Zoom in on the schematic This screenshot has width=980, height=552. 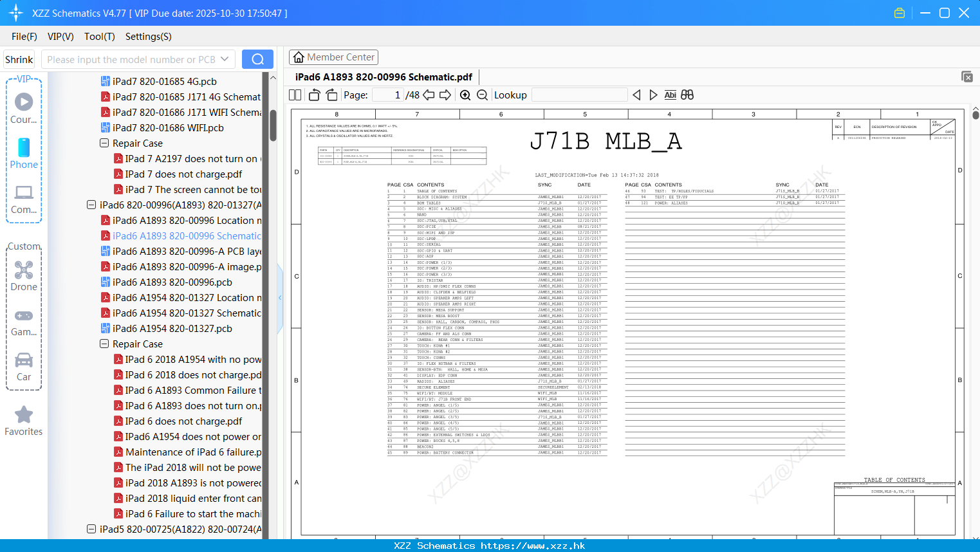point(465,95)
